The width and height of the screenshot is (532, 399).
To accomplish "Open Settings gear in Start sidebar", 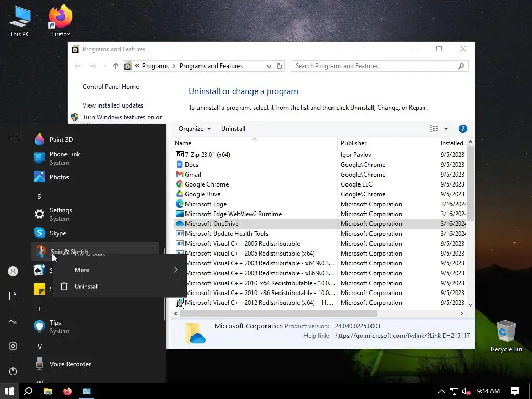I will (x=13, y=346).
